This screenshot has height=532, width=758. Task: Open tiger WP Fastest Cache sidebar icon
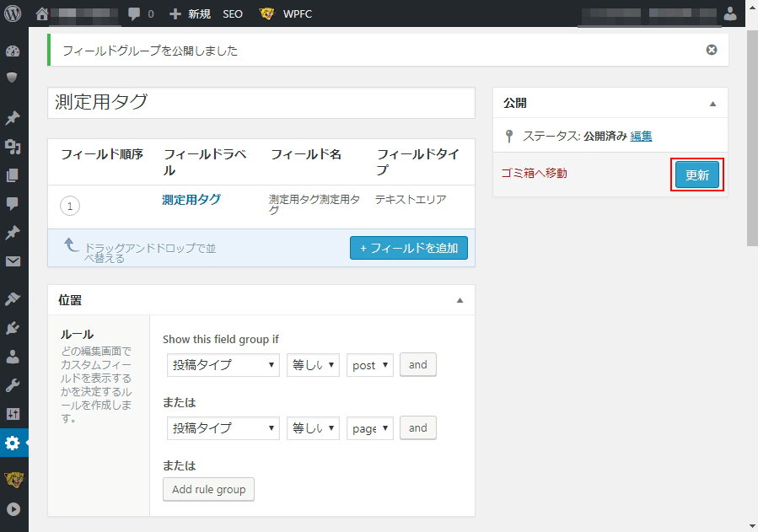(14, 480)
